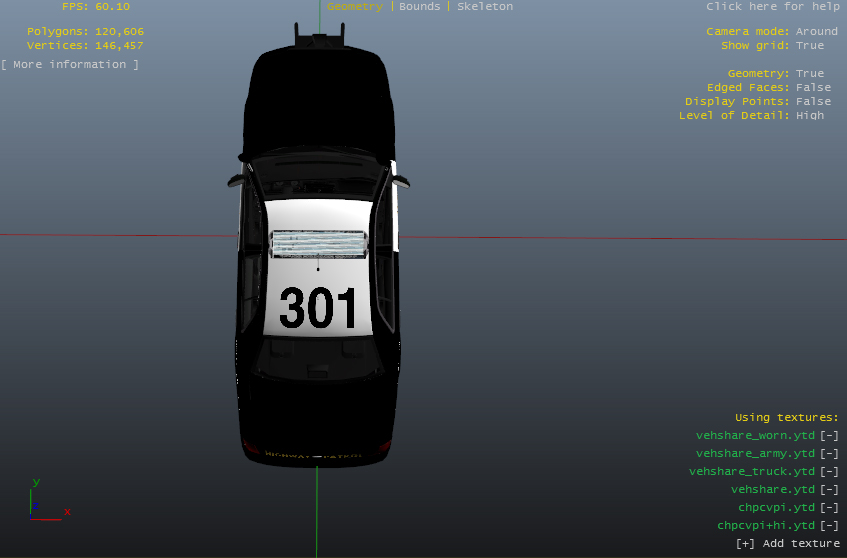Change Level of Detail High setting
Viewport: 847px width, 558px height.
point(810,115)
